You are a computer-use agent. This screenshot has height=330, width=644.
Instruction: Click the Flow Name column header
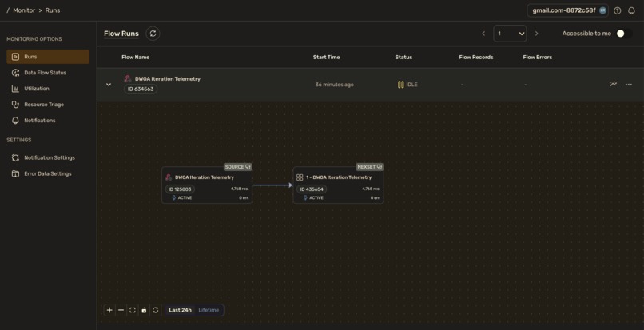pyautogui.click(x=136, y=57)
